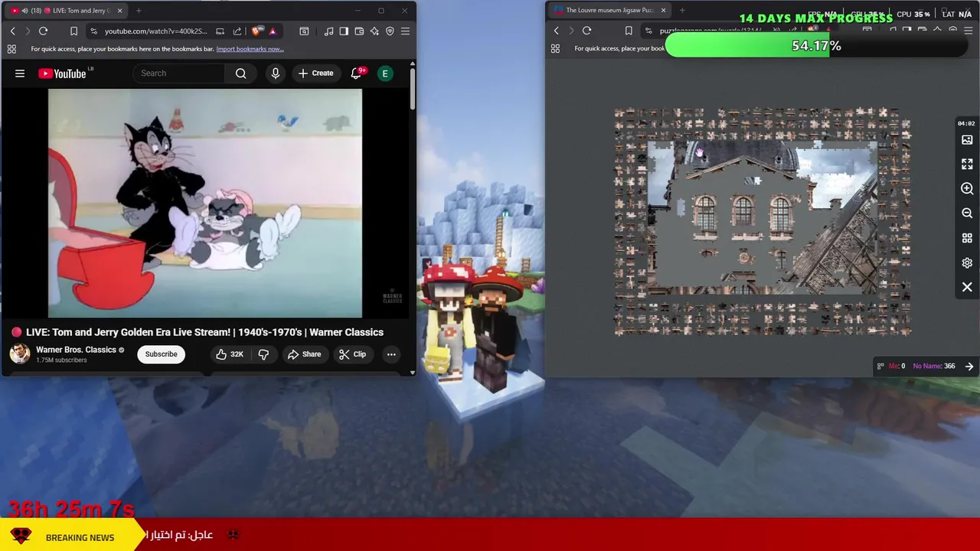Open YouTube hamburger guide menu
980x551 pixels.
[x=20, y=73]
